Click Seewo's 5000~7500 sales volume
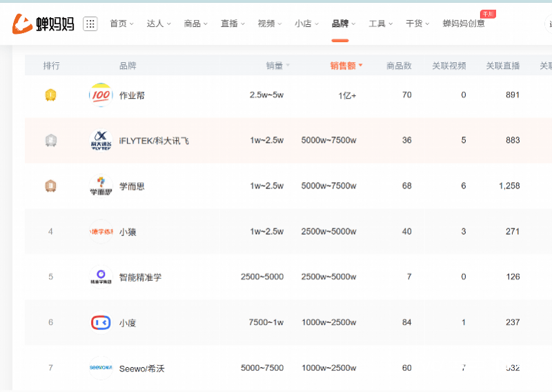Screen dimensions: 552x392 point(262,368)
